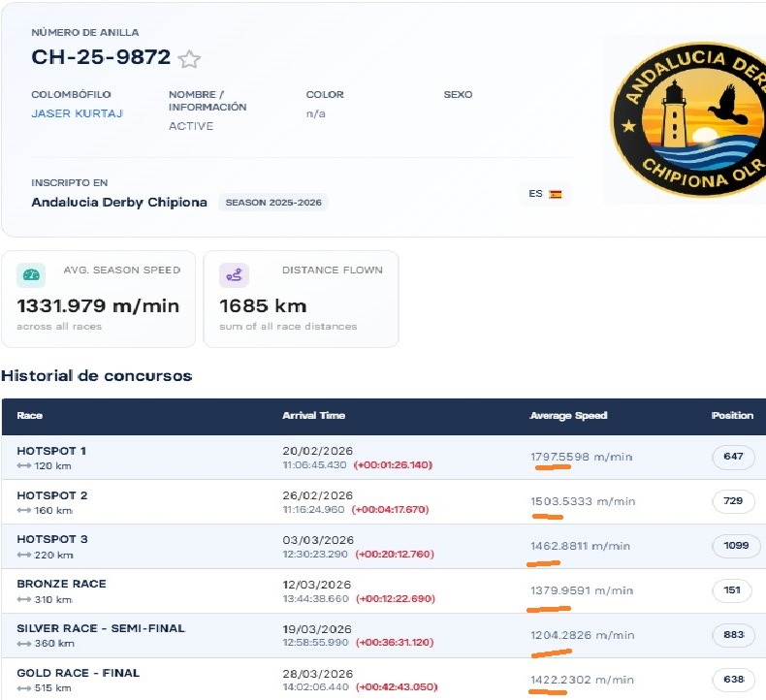Click the favorite star next to CH-25-9872
Screen dimensions: 766x700
tap(189, 59)
